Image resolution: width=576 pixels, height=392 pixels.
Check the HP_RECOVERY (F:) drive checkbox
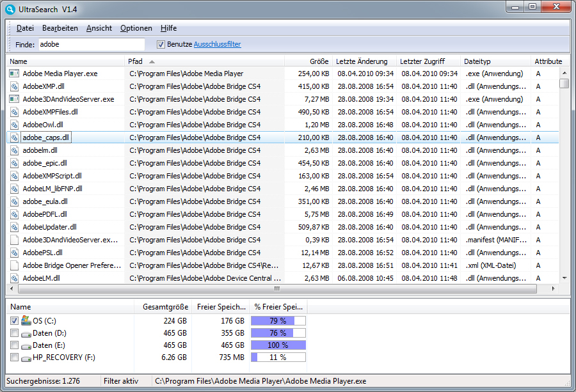[14, 357]
